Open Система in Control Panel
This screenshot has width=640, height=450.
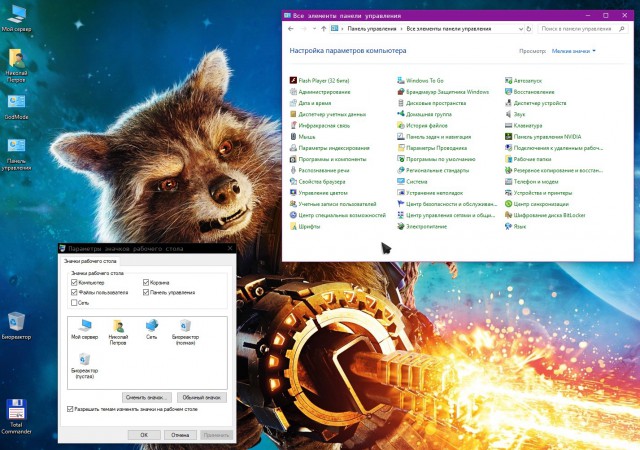coord(412,182)
